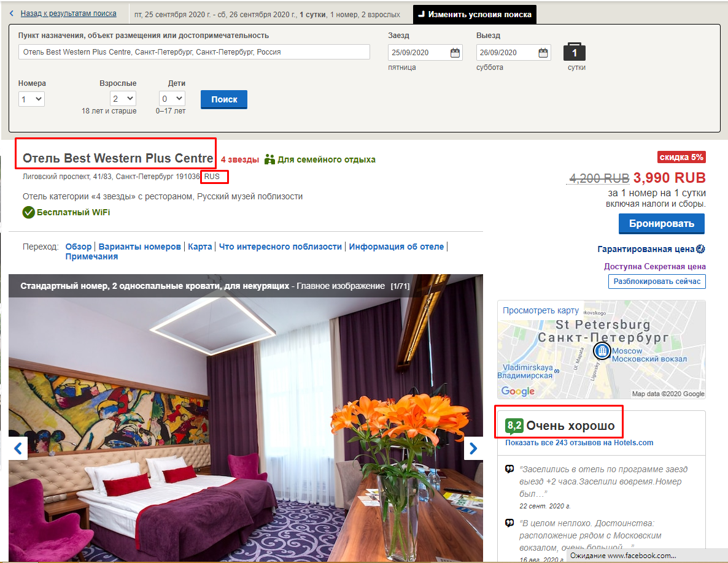728x563 pixels.
Task: Click the St Petersburg map thumbnail
Action: tap(602, 349)
